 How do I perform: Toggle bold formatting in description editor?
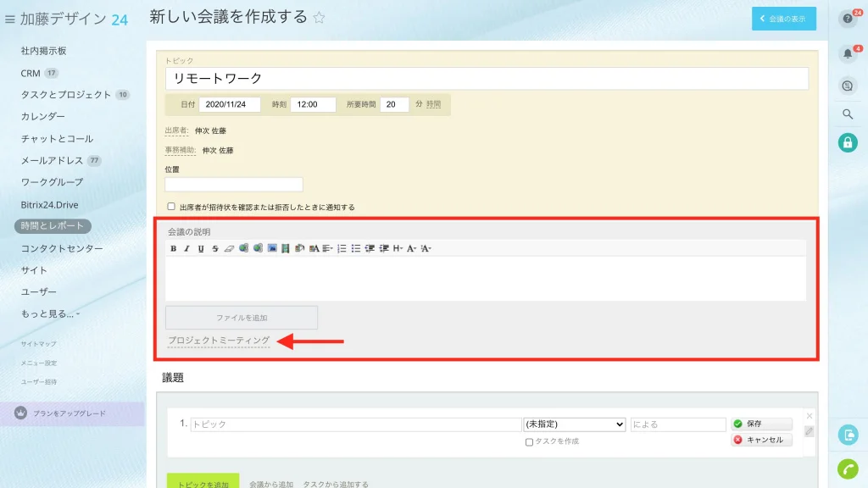(x=173, y=248)
